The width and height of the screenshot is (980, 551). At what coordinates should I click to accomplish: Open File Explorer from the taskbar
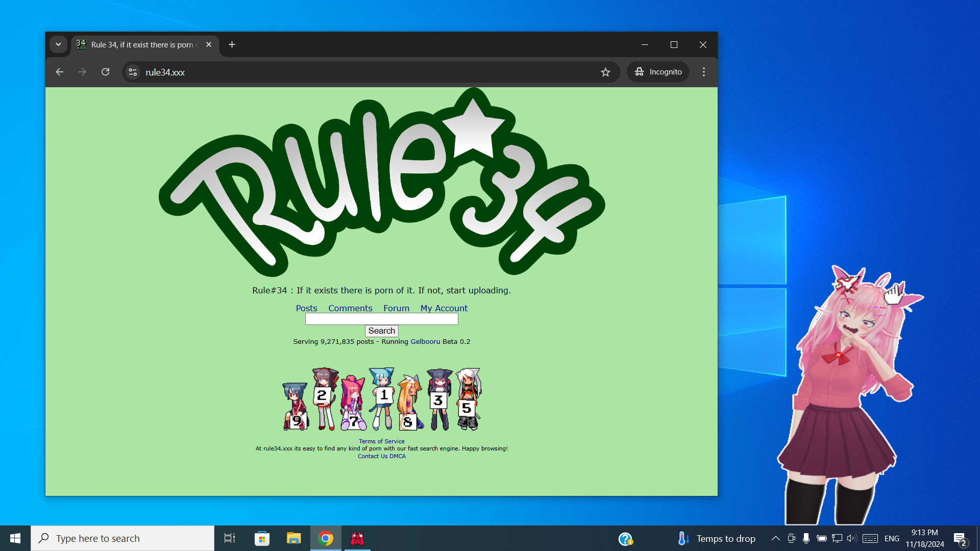(293, 538)
